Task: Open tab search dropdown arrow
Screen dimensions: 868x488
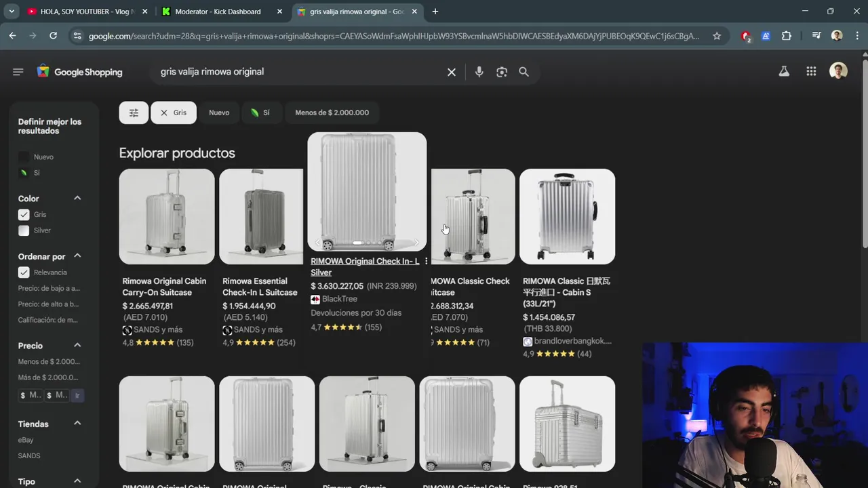Action: [12, 12]
